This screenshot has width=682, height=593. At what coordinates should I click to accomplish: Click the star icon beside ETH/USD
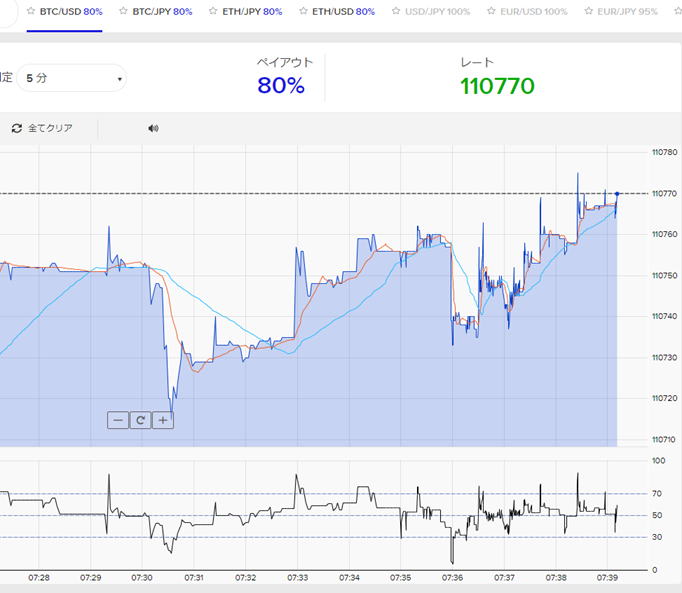pos(303,12)
